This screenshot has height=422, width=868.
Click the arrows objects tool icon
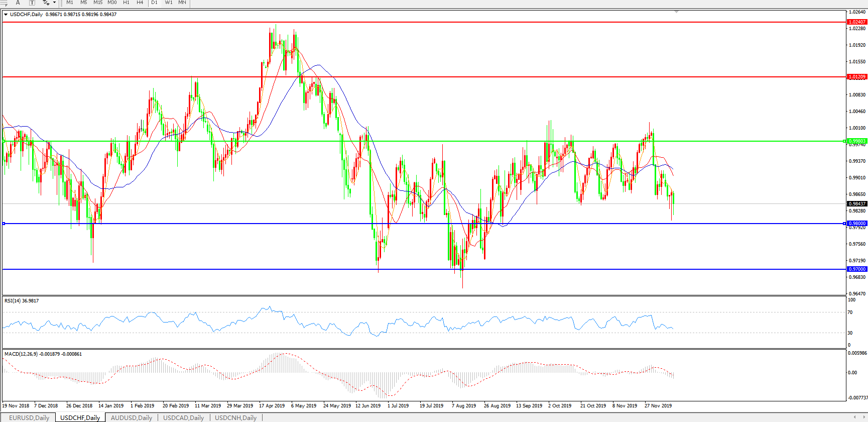click(46, 3)
